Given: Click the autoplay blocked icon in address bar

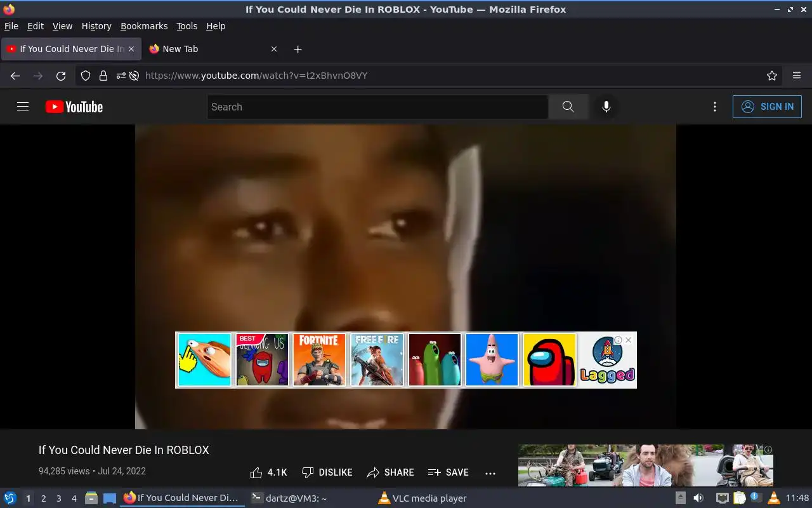Looking at the screenshot, I should (134, 76).
